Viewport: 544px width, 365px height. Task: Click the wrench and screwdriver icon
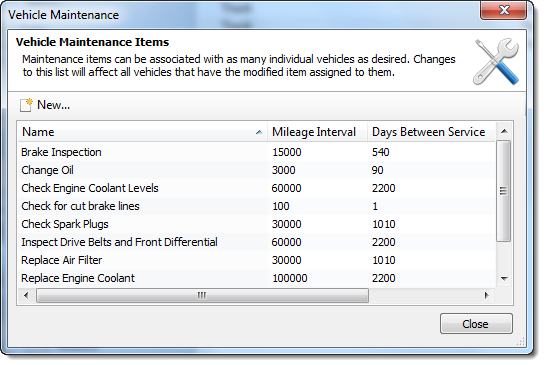pos(496,61)
